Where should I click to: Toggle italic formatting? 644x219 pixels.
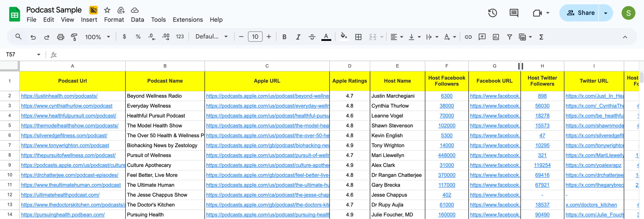(x=298, y=37)
